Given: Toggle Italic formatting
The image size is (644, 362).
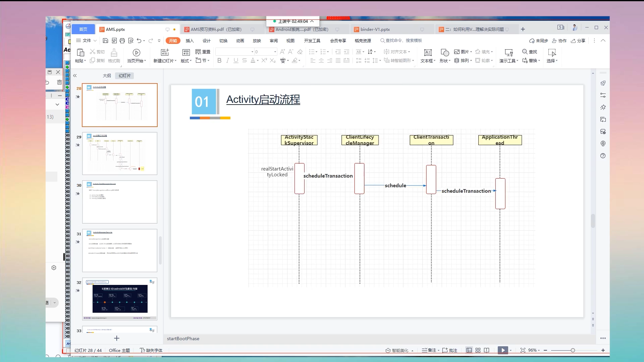Looking at the screenshot, I should click(228, 60).
